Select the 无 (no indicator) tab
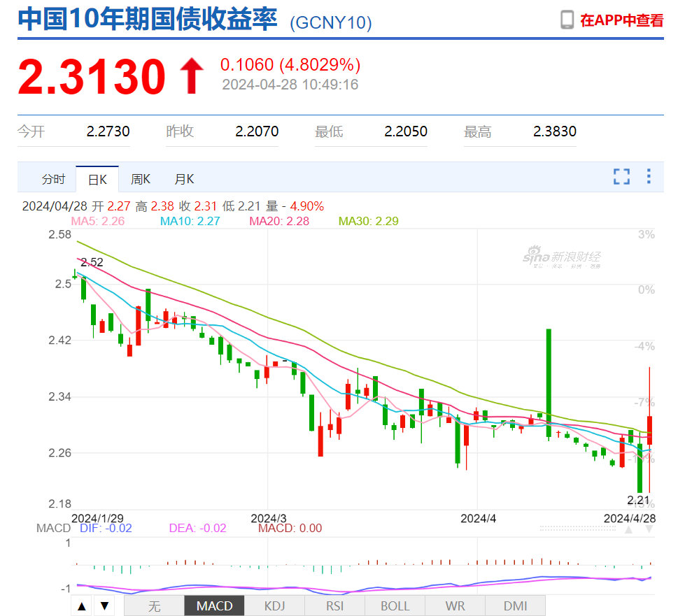The height and width of the screenshot is (616, 685). [x=154, y=606]
